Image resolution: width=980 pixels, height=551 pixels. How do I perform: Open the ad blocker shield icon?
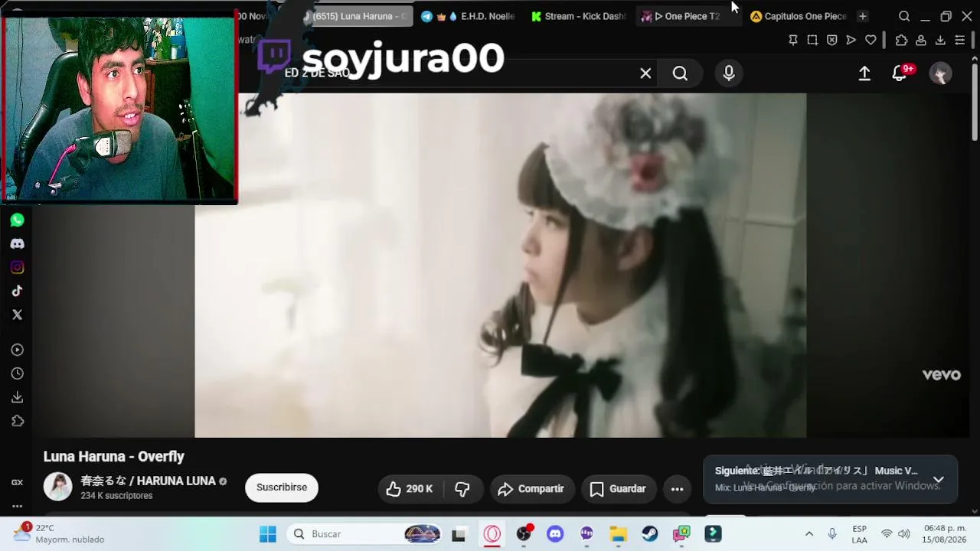point(832,40)
